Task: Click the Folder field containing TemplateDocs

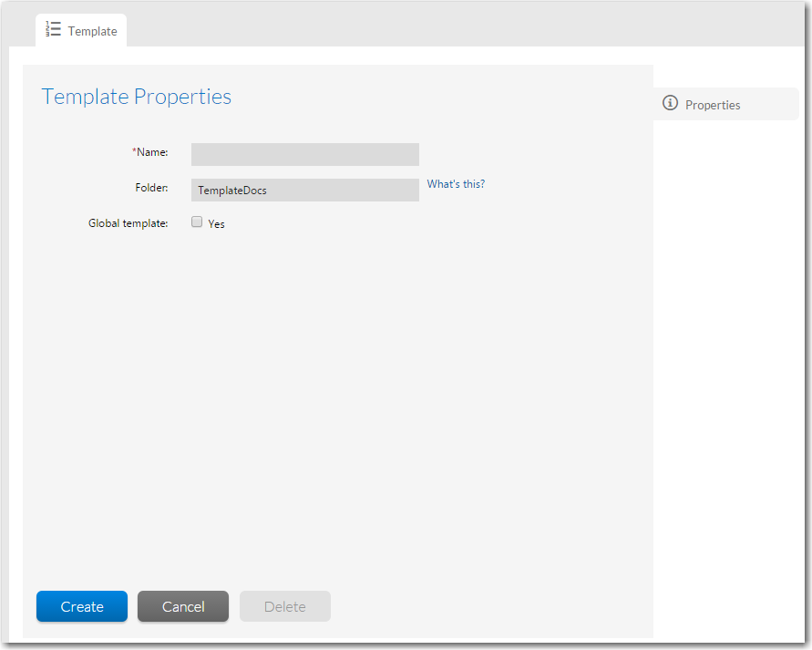Action: (x=305, y=191)
